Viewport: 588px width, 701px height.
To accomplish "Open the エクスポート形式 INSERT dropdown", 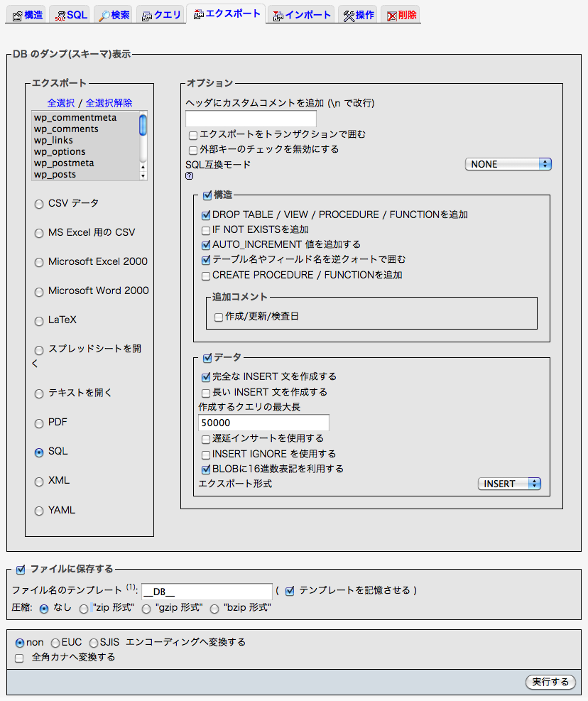I will pos(509,484).
